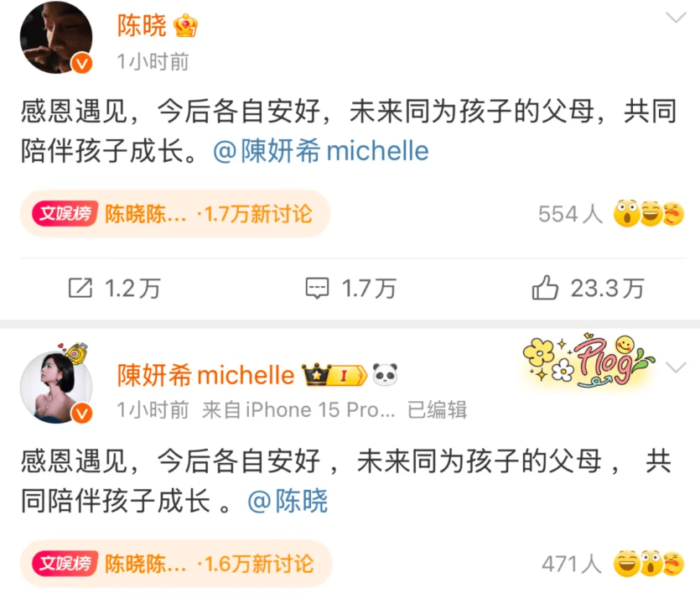700x604 pixels.
Task: View the 554人 reaction count
Action: point(571,214)
